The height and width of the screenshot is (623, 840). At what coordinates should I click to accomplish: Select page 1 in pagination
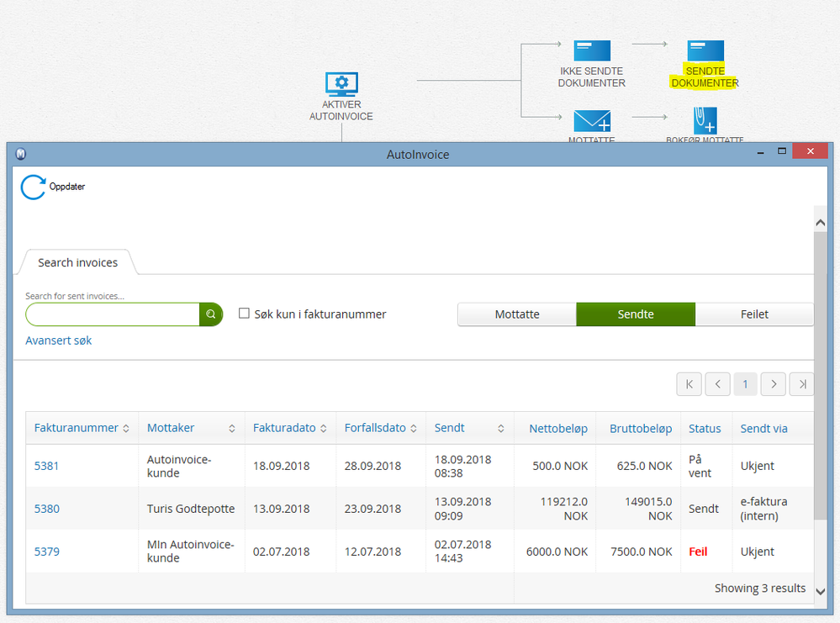click(745, 384)
